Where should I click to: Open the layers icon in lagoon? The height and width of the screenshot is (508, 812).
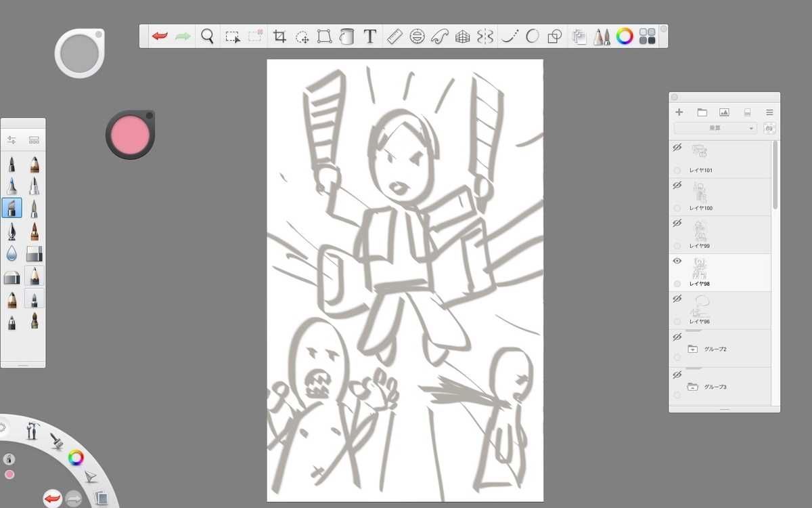point(100,498)
